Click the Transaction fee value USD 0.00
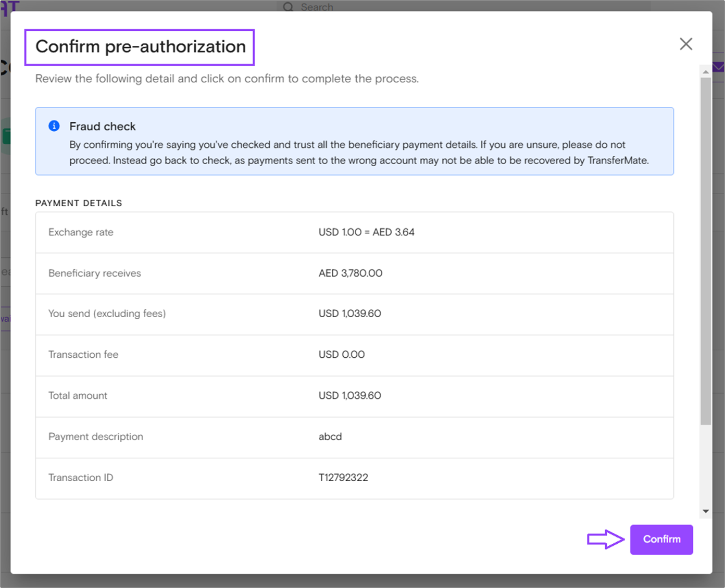Screen dimensions: 725x588 (341, 355)
